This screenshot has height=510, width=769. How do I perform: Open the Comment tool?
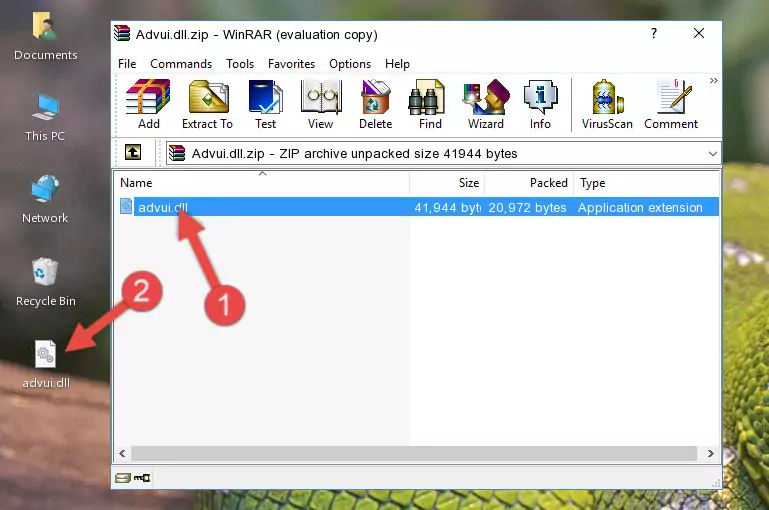click(x=671, y=104)
